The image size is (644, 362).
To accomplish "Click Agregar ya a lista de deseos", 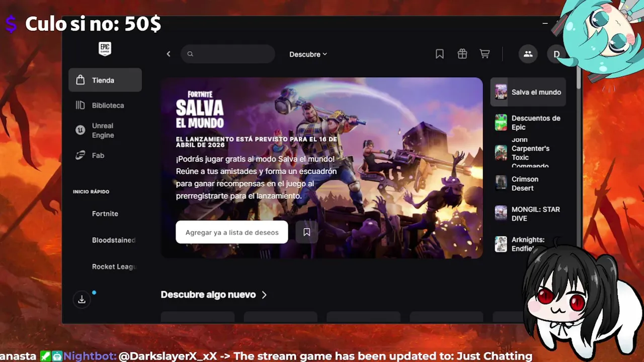I will pos(232,232).
